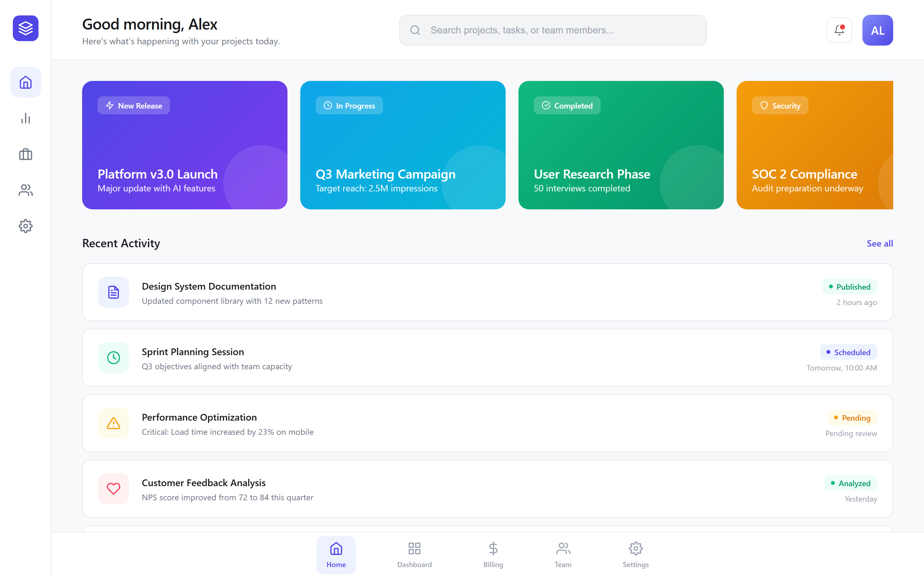This screenshot has height=578, width=924.
Task: Click the layers logo icon in sidebar
Action: point(26,28)
